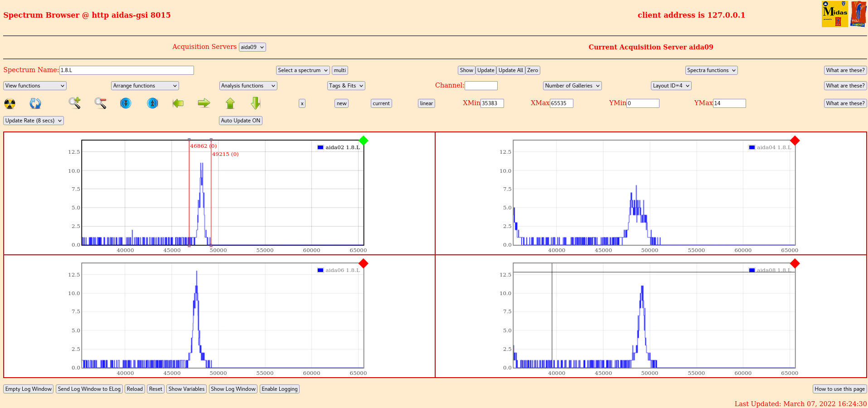Toggle the linear scale button

[426, 103]
